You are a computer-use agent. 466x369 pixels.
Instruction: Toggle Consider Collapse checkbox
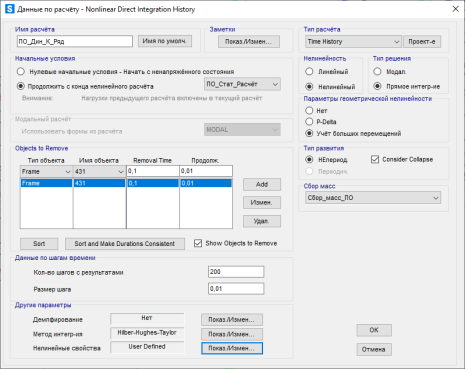[375, 159]
